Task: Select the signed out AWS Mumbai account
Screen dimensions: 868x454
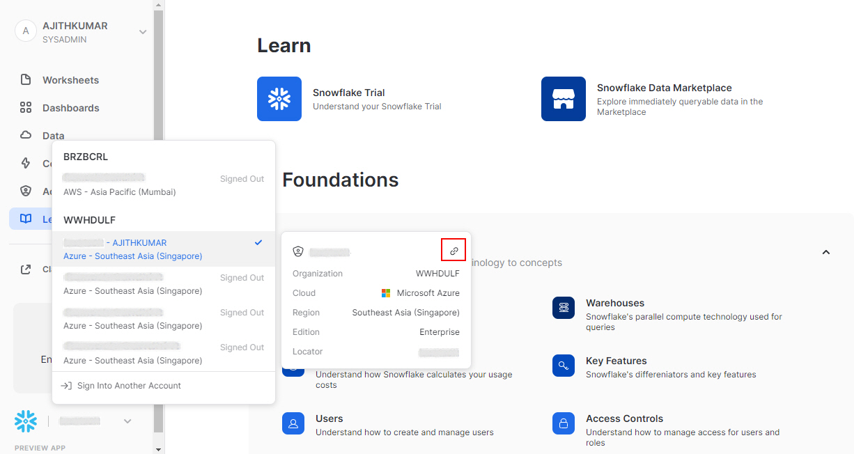Action: click(x=164, y=185)
